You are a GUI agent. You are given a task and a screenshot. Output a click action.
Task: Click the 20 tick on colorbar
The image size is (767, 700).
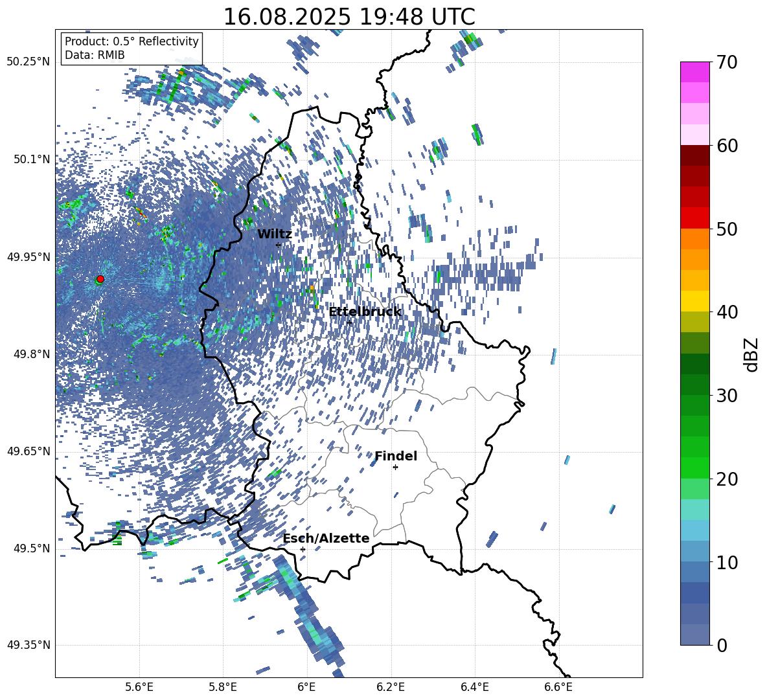click(x=727, y=479)
